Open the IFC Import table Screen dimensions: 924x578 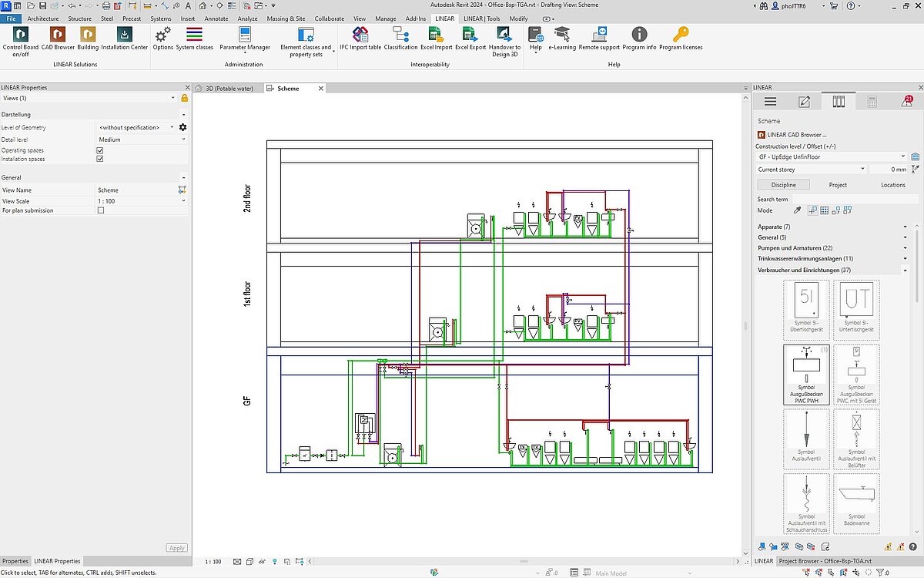(360, 35)
